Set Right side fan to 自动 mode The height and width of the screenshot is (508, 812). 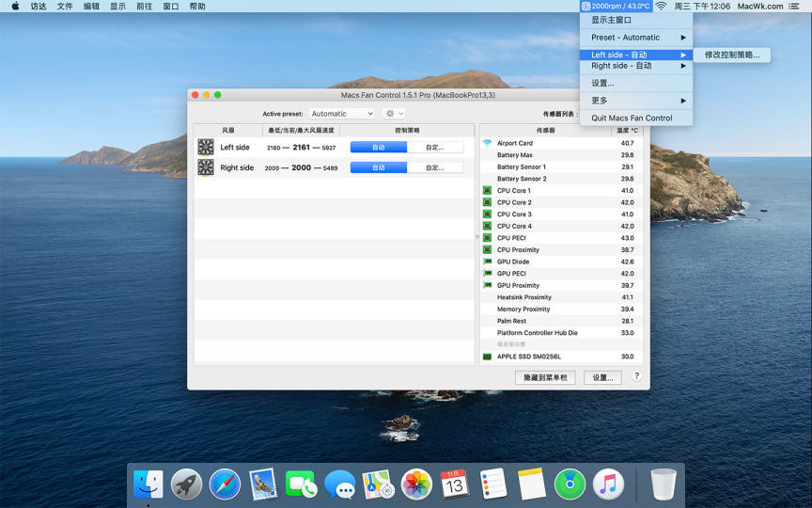379,167
